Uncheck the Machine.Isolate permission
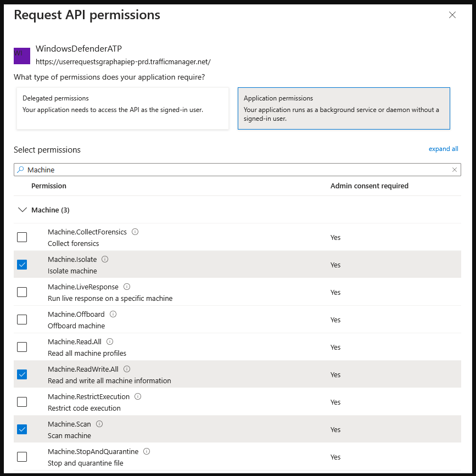The height and width of the screenshot is (476, 476). [22, 265]
